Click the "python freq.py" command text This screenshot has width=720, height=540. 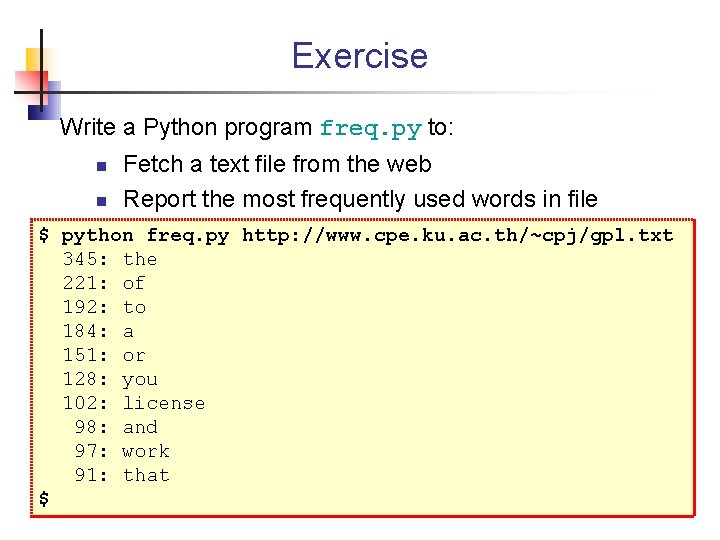tap(145, 236)
